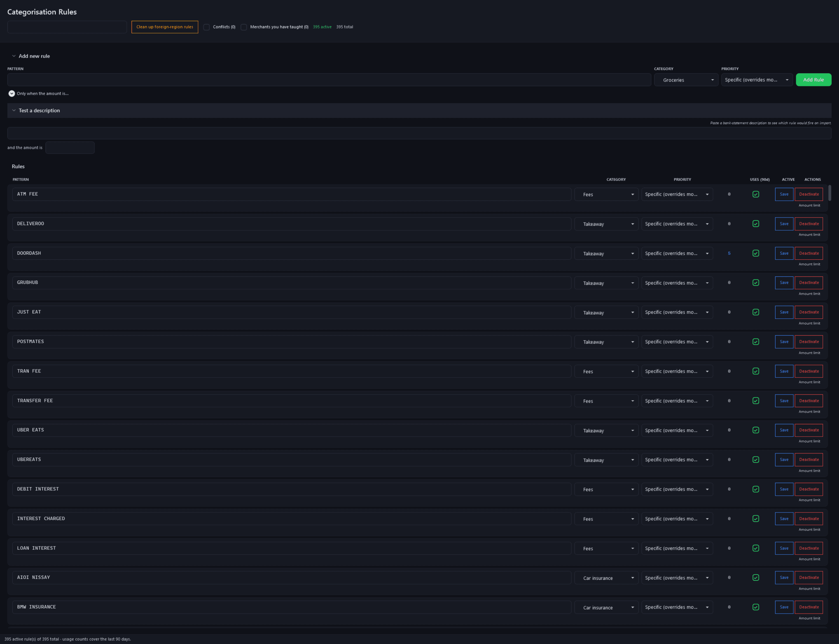Image resolution: width=839 pixels, height=644 pixels.
Task: Save the JUST EAT rule
Action: [x=784, y=312]
